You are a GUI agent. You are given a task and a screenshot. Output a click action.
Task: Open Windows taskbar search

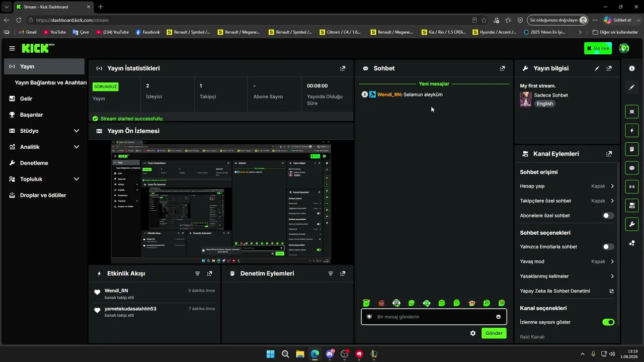tap(285, 354)
